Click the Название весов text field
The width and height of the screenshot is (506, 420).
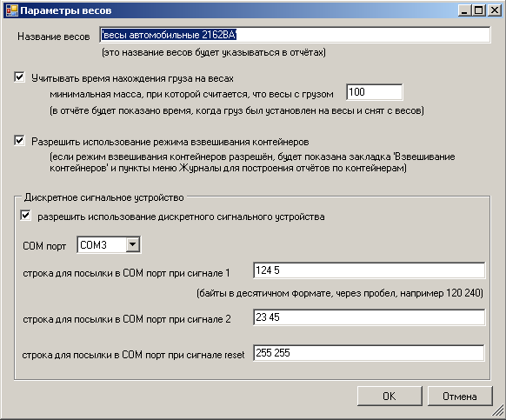click(x=295, y=35)
